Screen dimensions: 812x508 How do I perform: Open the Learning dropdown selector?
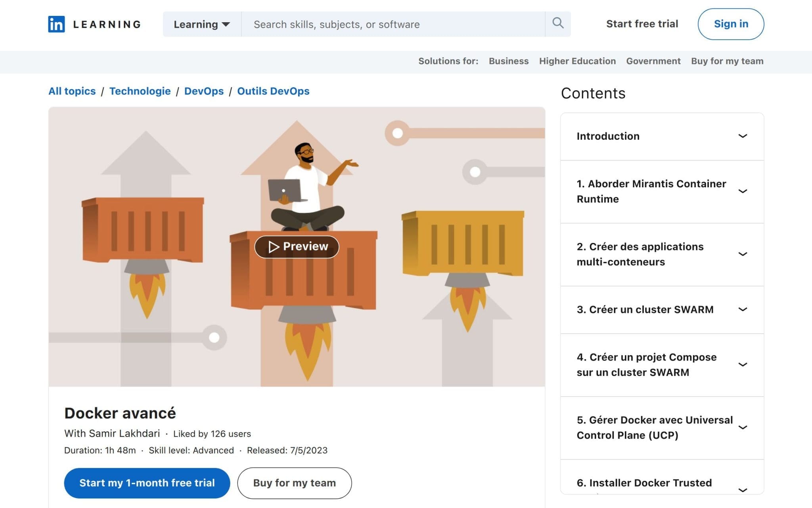click(x=202, y=24)
